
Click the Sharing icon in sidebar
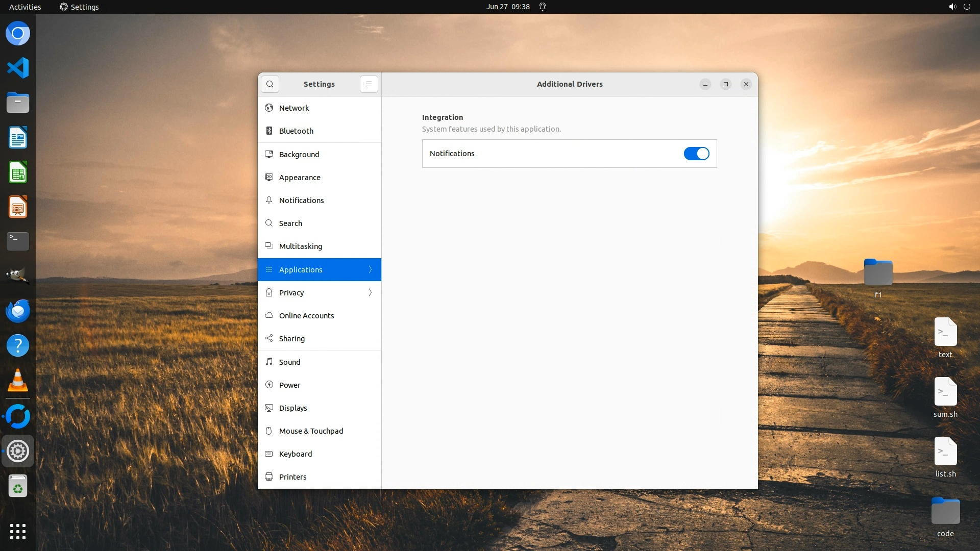tap(269, 339)
